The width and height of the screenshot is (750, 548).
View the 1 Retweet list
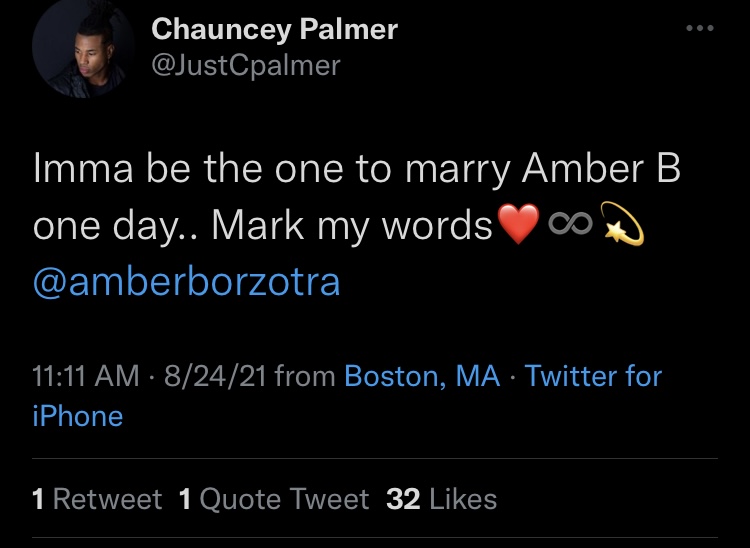[x=97, y=499]
